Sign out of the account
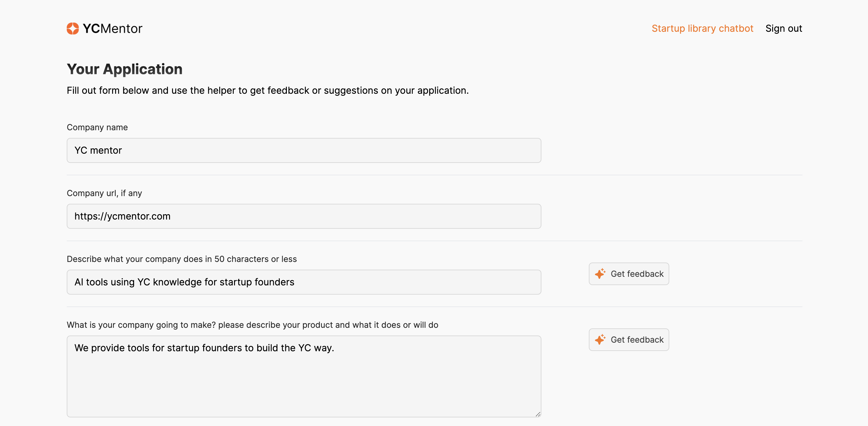This screenshot has width=868, height=426. point(783,28)
